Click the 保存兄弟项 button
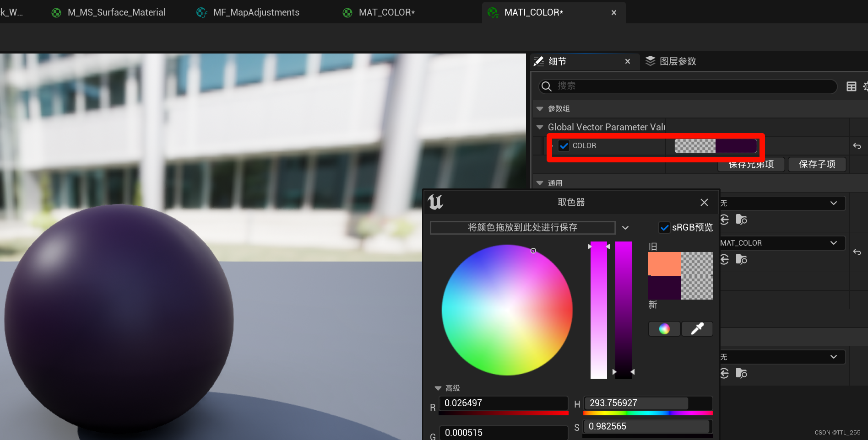Image resolution: width=868 pixels, height=440 pixels. [751, 165]
